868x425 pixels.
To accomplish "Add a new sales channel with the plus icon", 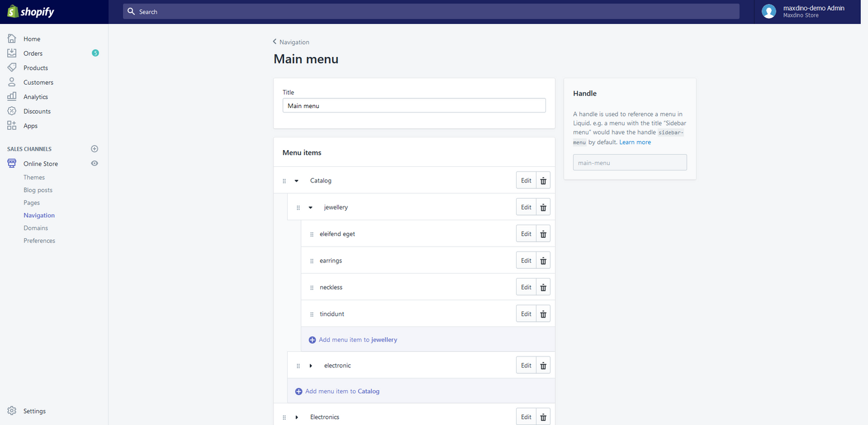I will pos(94,148).
